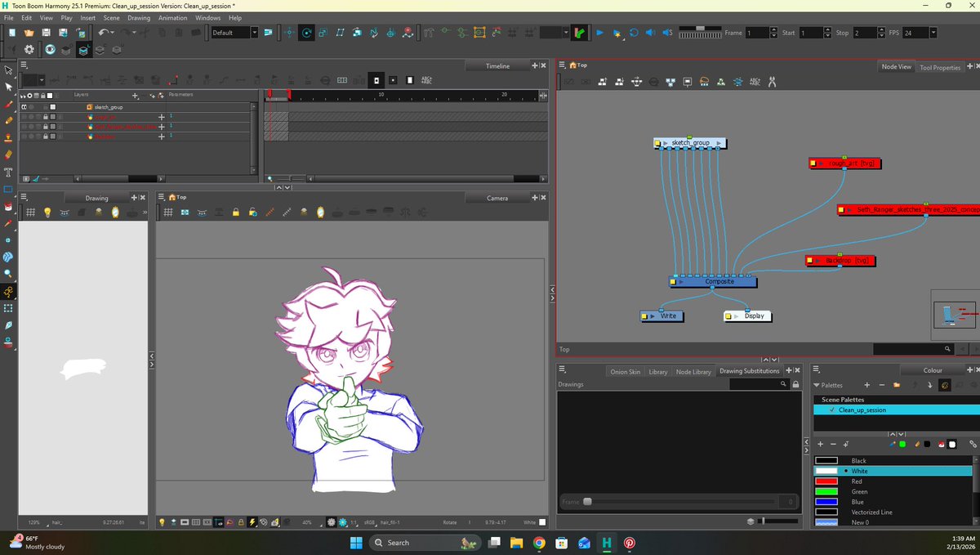980x555 pixels.
Task: Open the FPS dropdown arrow
Action: pos(933,33)
